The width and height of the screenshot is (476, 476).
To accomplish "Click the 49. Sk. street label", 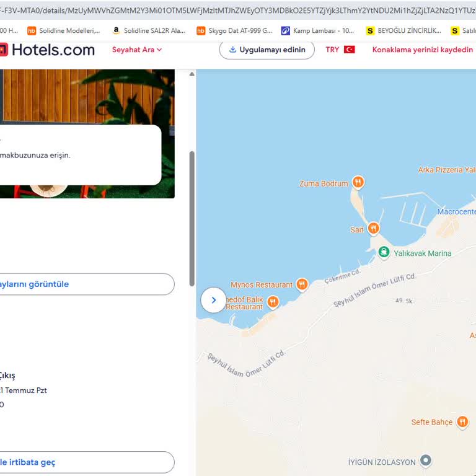I will (403, 301).
